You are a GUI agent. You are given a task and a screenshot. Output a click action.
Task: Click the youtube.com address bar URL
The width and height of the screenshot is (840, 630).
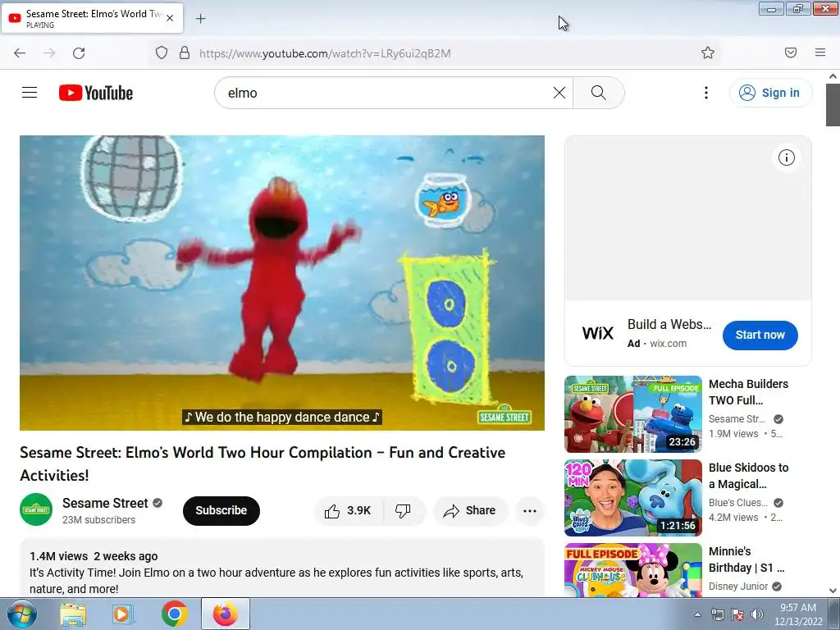point(325,53)
